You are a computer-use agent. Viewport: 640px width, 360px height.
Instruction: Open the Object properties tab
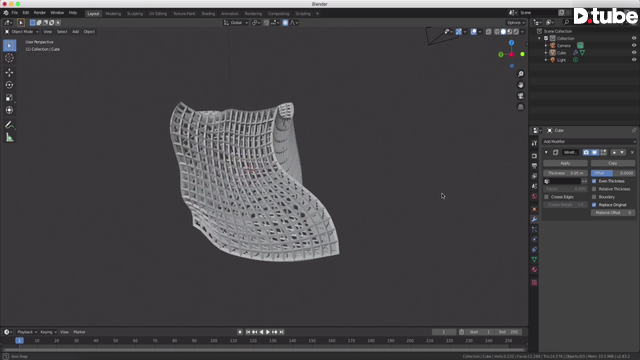pos(534,209)
